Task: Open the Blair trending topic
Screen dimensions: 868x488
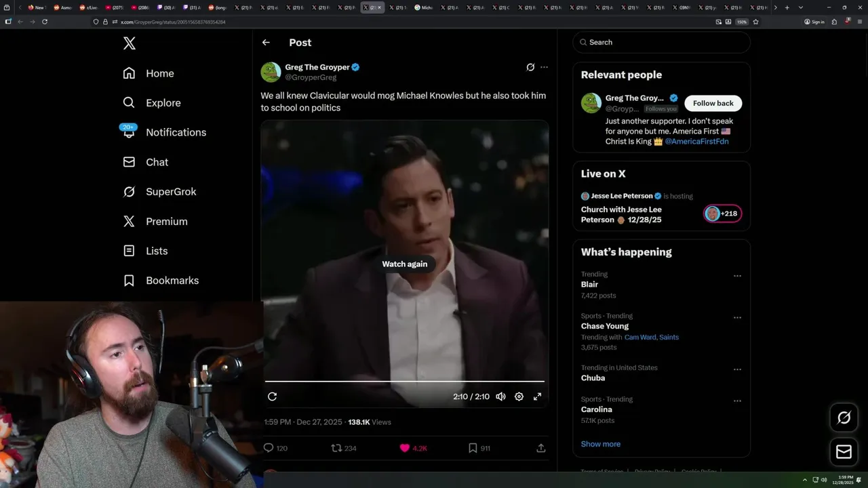Action: [589, 285]
